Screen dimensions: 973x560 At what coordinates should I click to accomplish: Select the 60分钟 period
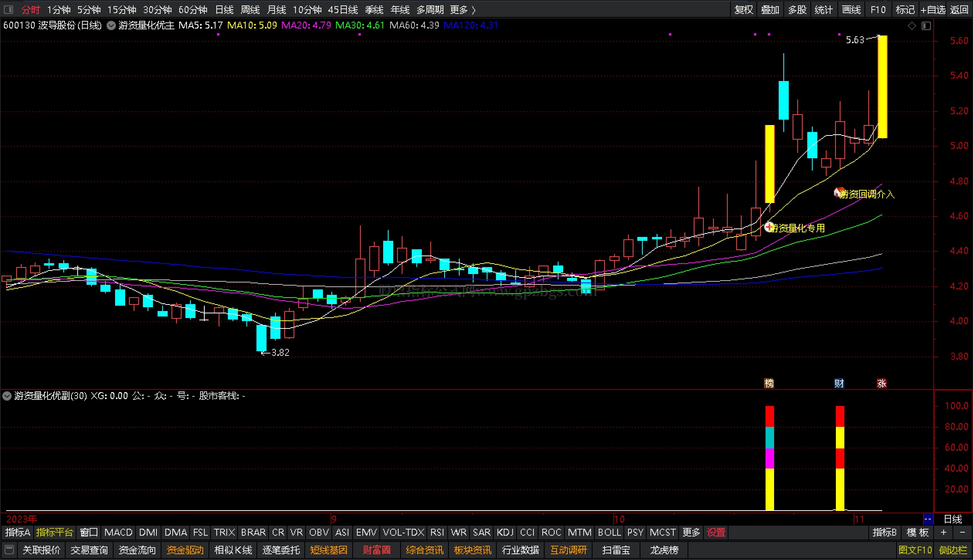(x=193, y=10)
